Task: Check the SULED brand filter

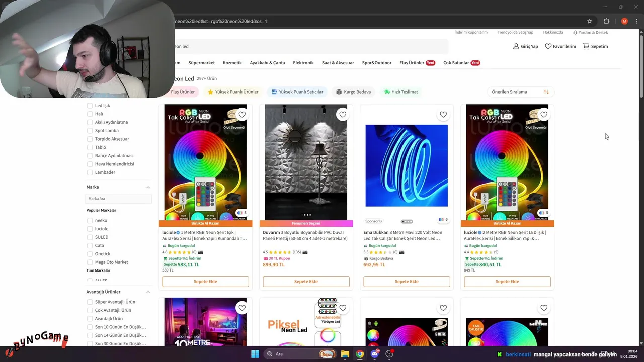Action: (90, 237)
